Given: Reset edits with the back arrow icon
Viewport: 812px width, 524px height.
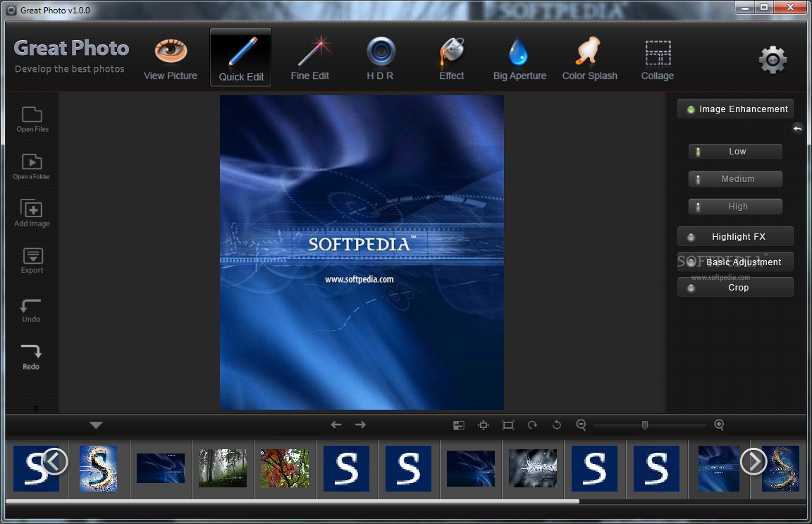Looking at the screenshot, I should [797, 128].
